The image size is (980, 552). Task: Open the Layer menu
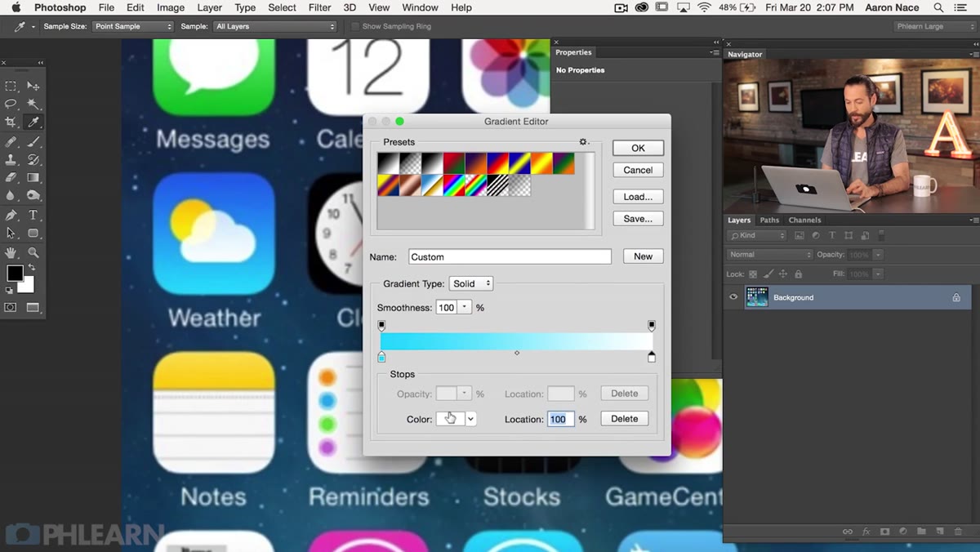(210, 7)
